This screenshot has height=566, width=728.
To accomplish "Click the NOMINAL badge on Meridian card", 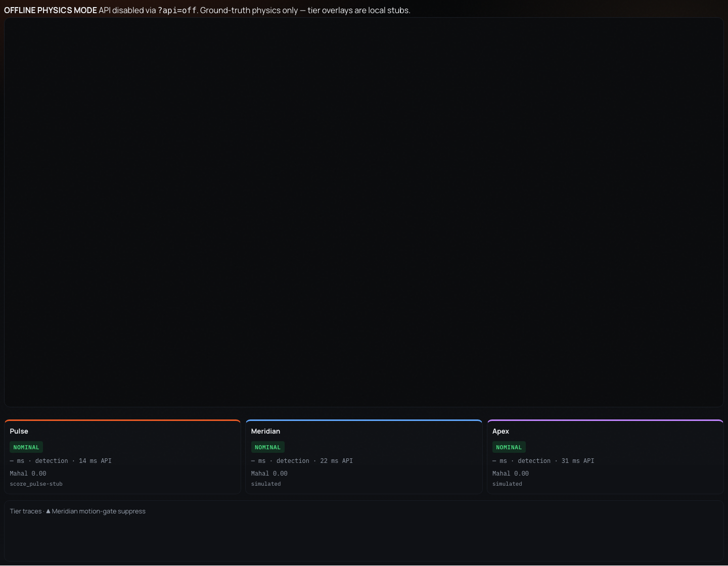I will [x=267, y=447].
